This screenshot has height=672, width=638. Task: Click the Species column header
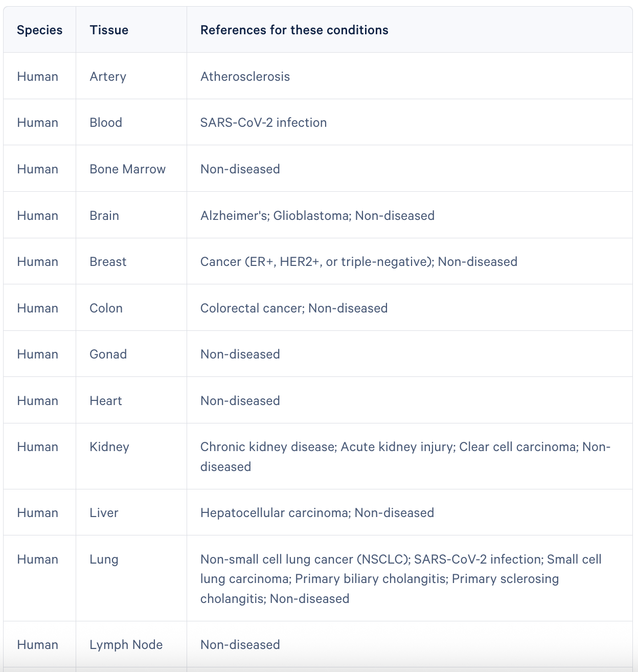point(39,30)
